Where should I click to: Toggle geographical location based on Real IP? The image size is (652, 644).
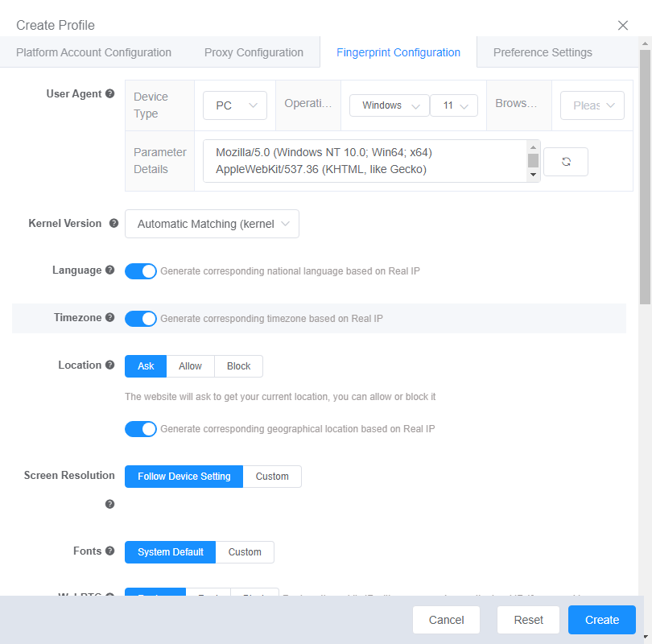pos(141,429)
